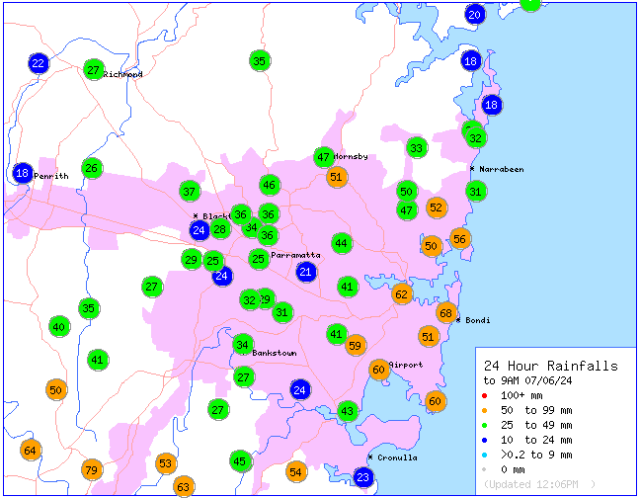Image resolution: width=640 pixels, height=498 pixels.
Task: Click the Narrabeen location label
Action: 501,170
